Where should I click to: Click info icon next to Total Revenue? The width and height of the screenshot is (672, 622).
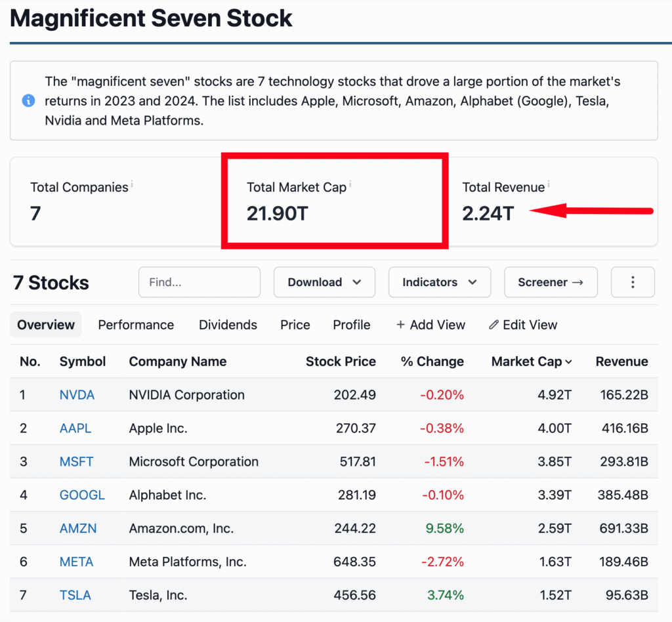click(x=549, y=185)
